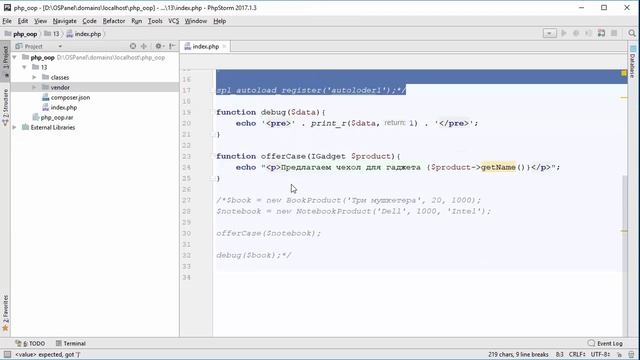Open the UTF-8 encoding selector
The width and height of the screenshot is (640, 360).
point(600,354)
